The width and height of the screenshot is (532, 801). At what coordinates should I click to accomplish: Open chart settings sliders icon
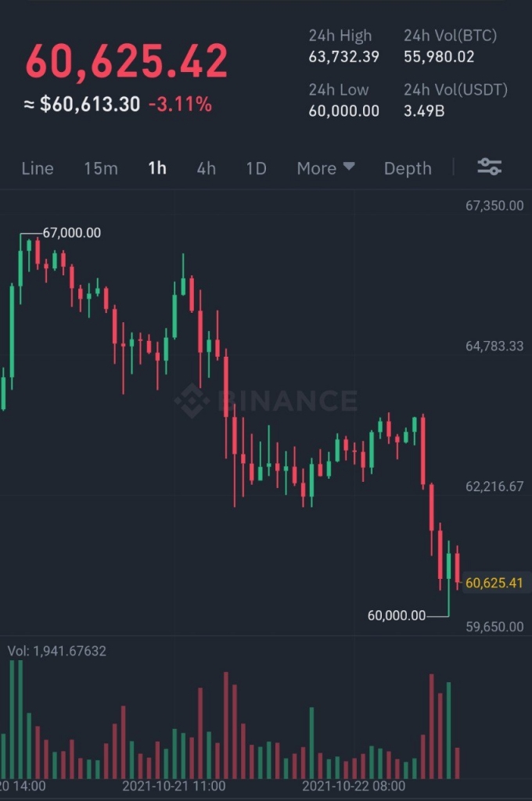click(489, 167)
